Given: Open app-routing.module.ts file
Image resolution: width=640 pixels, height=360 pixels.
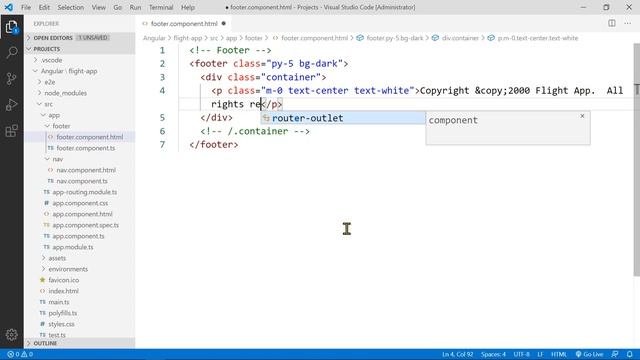Looking at the screenshot, I should click(80, 192).
